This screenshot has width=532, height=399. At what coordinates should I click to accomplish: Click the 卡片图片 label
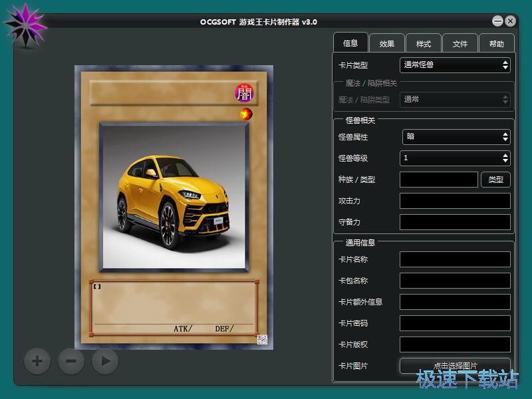pyautogui.click(x=353, y=366)
